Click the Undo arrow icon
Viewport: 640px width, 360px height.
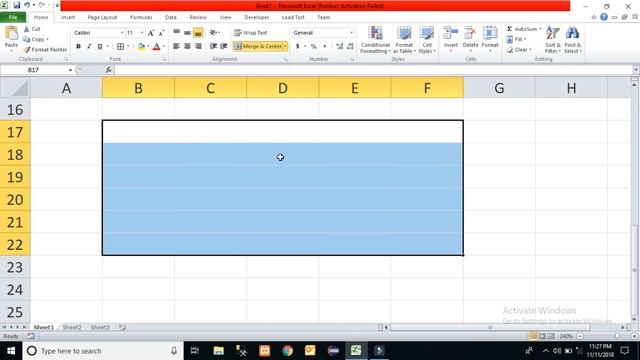(x=27, y=5)
